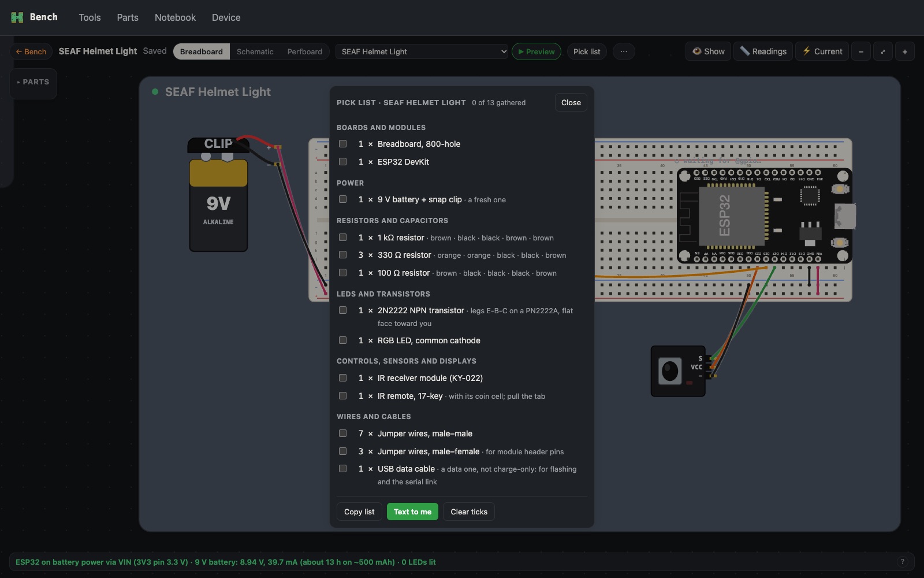Click the Text to me button
The image size is (924, 578).
pos(412,512)
